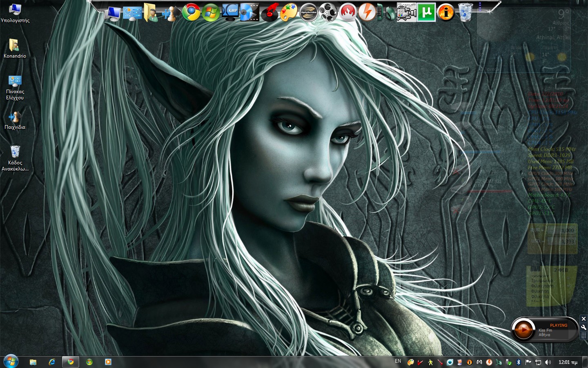Click the small monitor tray icon

click(459, 362)
